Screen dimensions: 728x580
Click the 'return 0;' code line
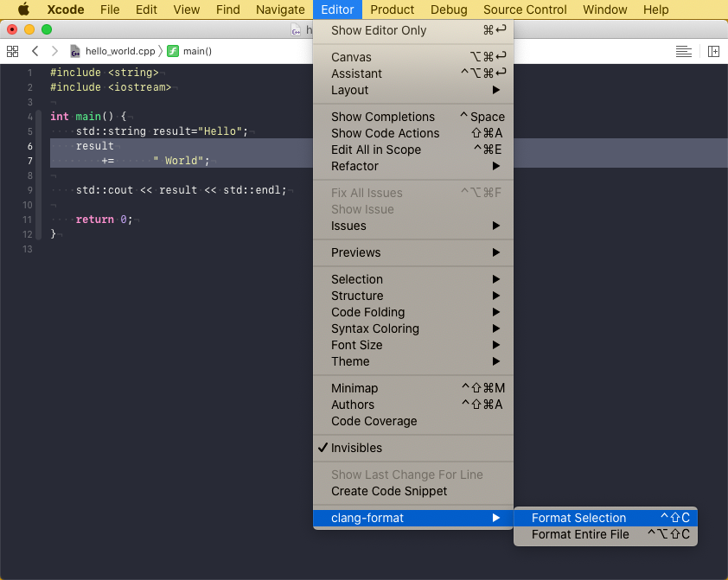point(104,220)
